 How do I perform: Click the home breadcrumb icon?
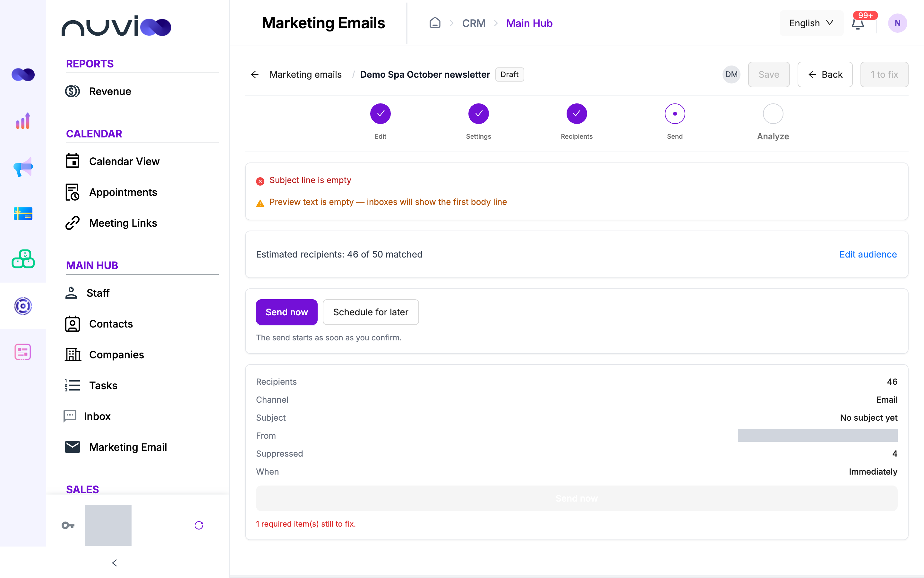435,23
